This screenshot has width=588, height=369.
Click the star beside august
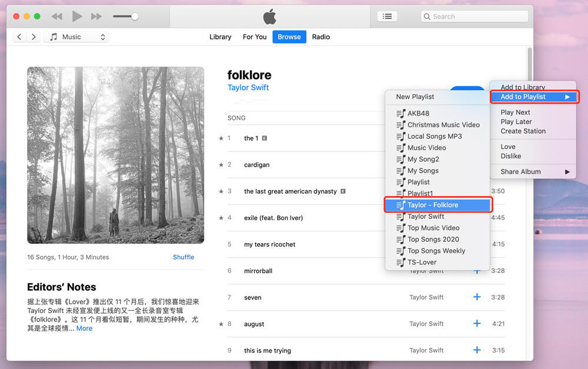221,324
